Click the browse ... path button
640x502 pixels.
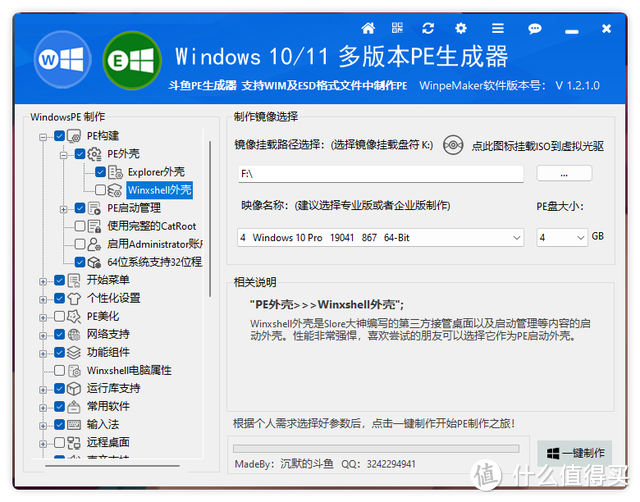click(x=564, y=174)
